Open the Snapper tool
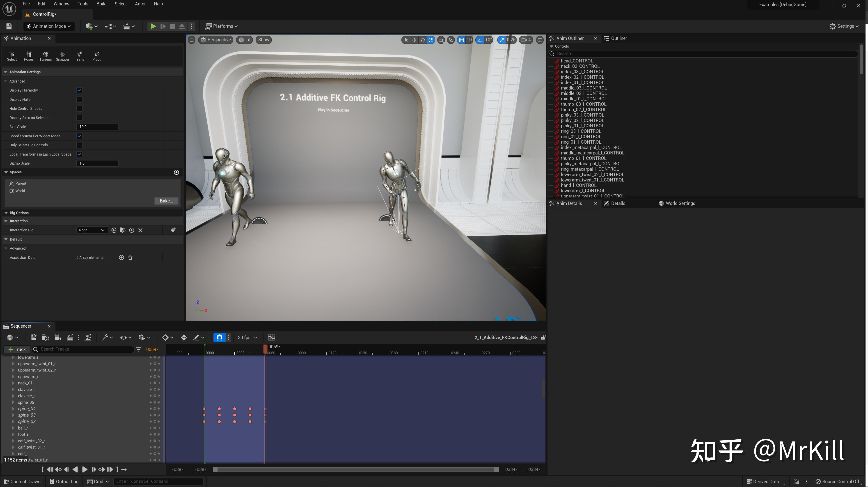Viewport: 868px width, 487px height. pyautogui.click(x=62, y=56)
